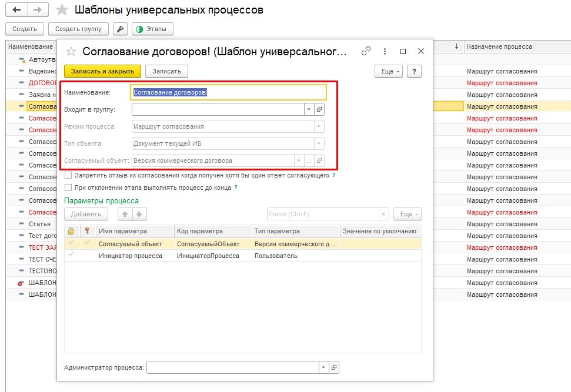Image resolution: width=571 pixels, height=392 pixels.
Task: Open the 'Администратор процесса' dropdown list
Action: (x=323, y=367)
